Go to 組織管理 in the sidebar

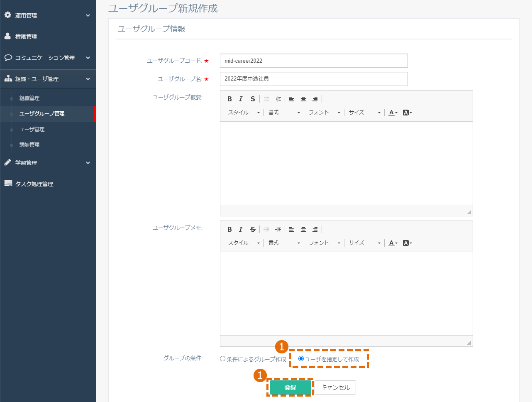(x=29, y=98)
